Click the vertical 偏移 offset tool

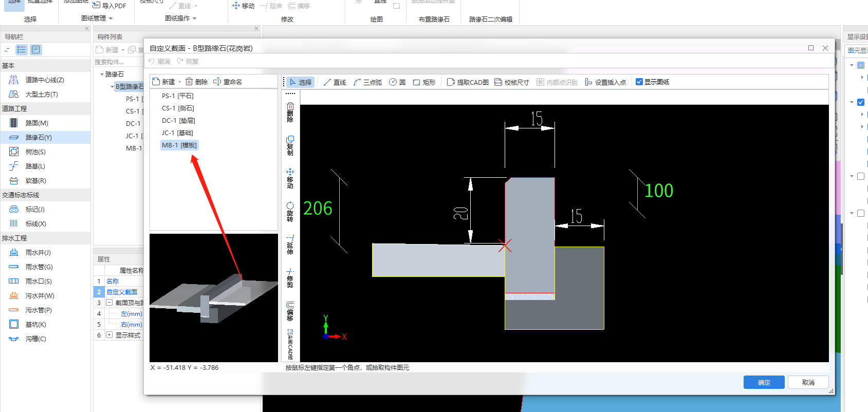pyautogui.click(x=290, y=311)
